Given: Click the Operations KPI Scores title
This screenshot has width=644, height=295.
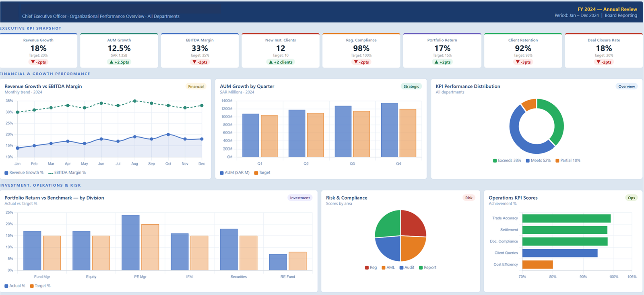Looking at the screenshot, I should 513,198.
